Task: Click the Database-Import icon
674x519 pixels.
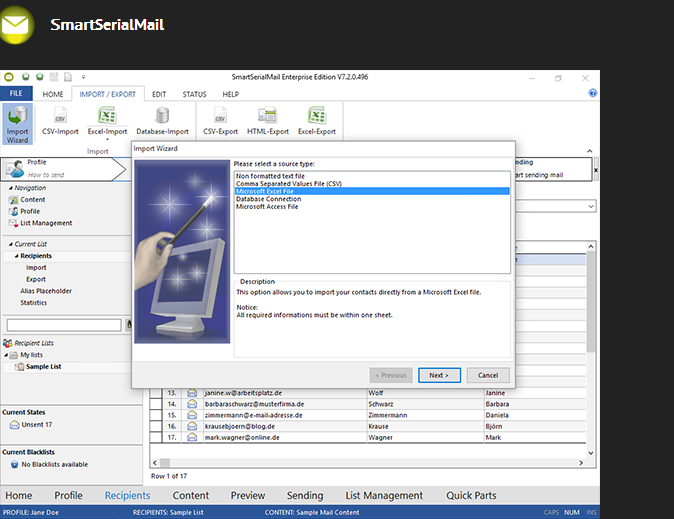Action: click(x=162, y=116)
